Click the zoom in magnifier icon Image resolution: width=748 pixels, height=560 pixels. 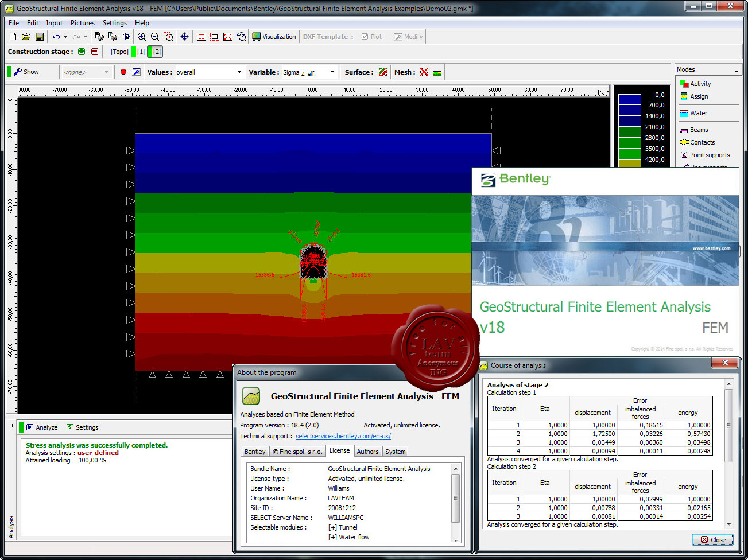(x=141, y=37)
